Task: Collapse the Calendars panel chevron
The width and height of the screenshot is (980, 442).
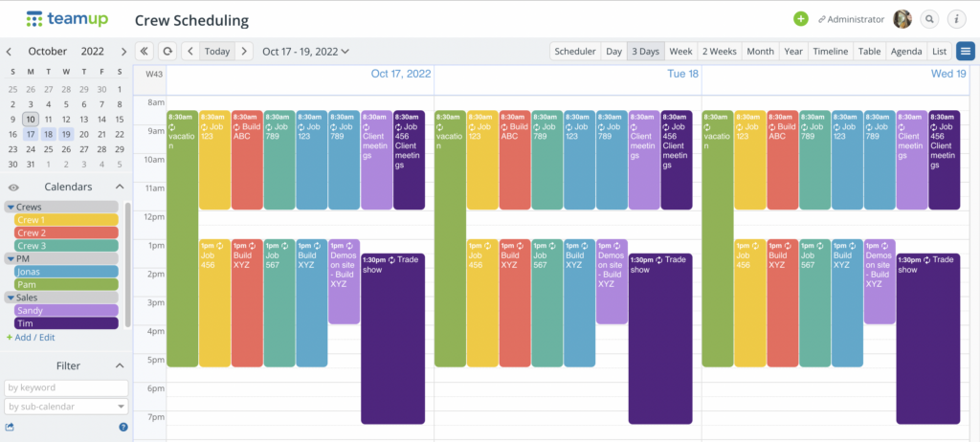Action: (x=120, y=187)
